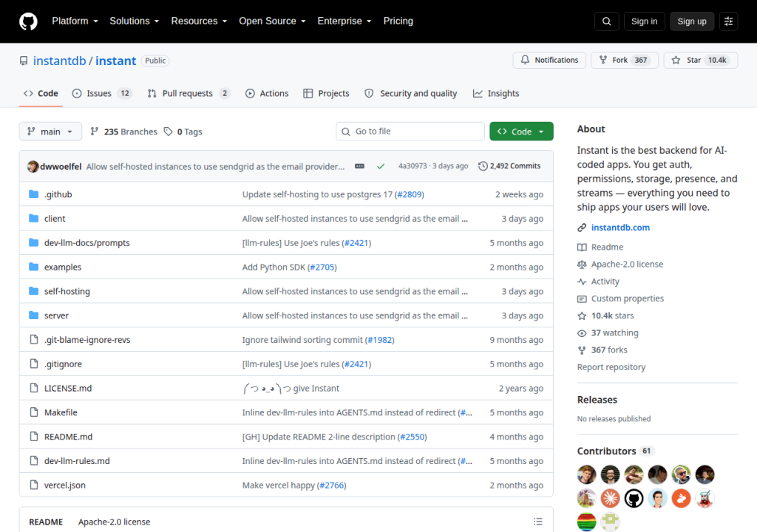Image resolution: width=757 pixels, height=532 pixels.
Task: Open dwwoelfel's avatar in commit bar
Action: click(x=33, y=166)
